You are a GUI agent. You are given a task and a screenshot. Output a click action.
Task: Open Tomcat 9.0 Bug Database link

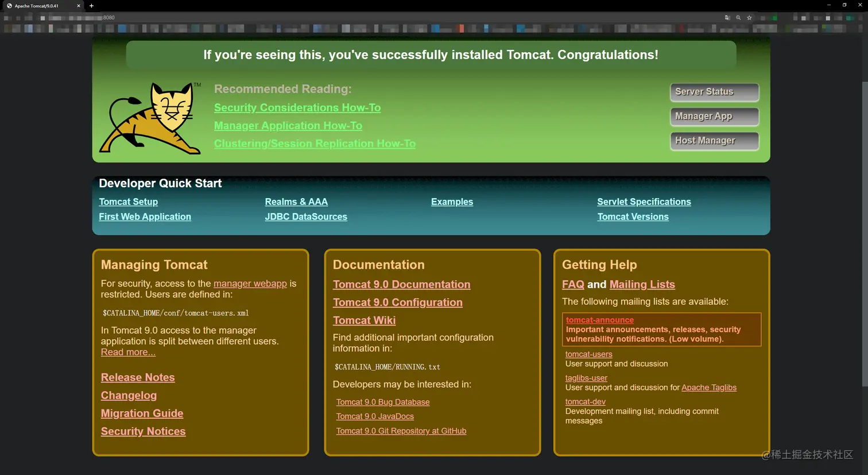[383, 402]
